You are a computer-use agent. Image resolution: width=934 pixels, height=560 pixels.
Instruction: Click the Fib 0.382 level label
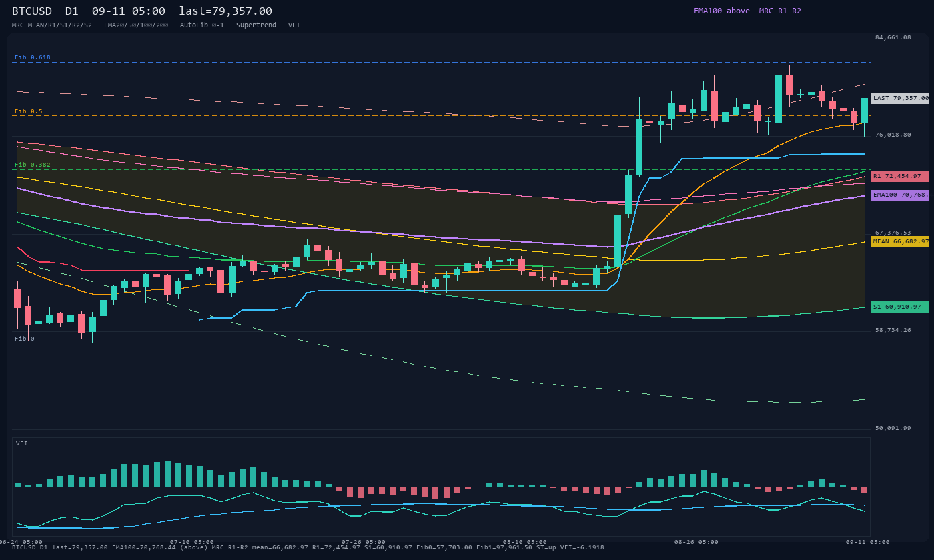(33, 165)
